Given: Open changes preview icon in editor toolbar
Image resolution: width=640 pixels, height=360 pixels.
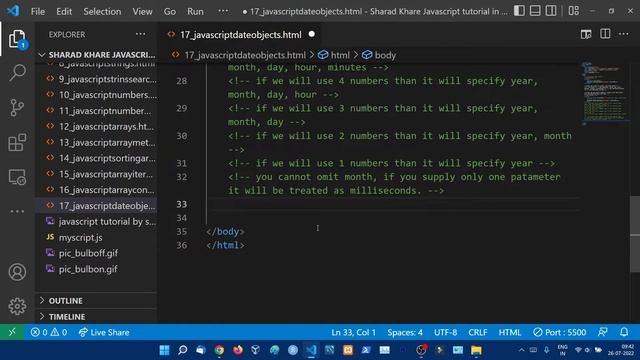Looking at the screenshot, I should [x=586, y=34].
